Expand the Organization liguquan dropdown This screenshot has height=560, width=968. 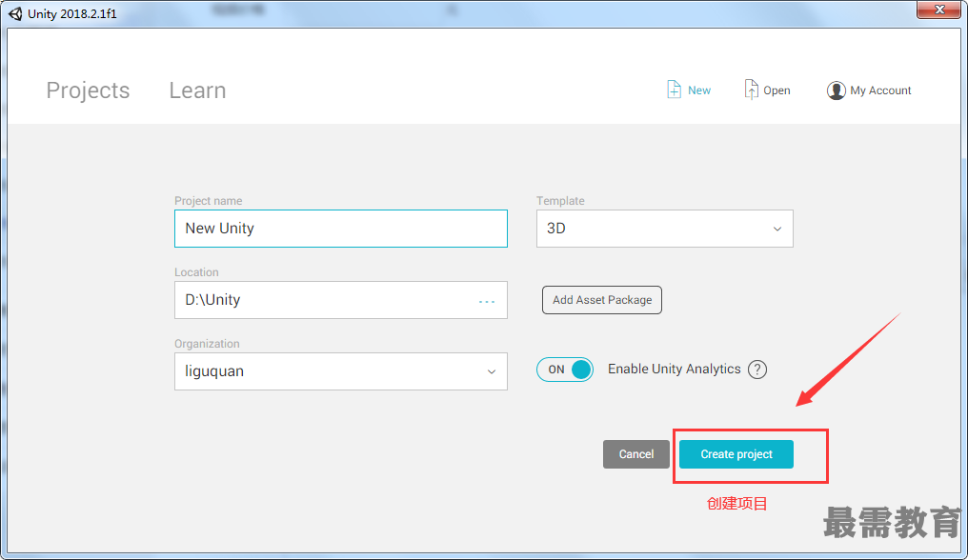point(341,371)
